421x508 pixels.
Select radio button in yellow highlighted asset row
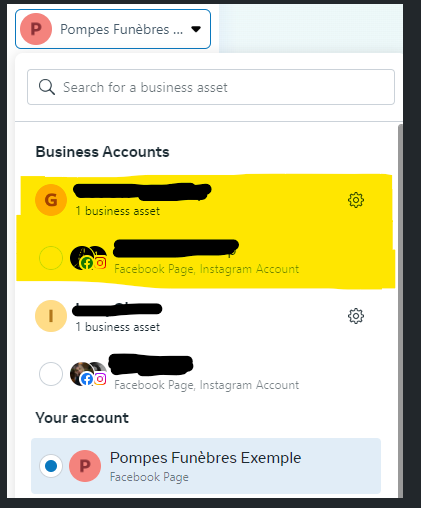[51, 258]
